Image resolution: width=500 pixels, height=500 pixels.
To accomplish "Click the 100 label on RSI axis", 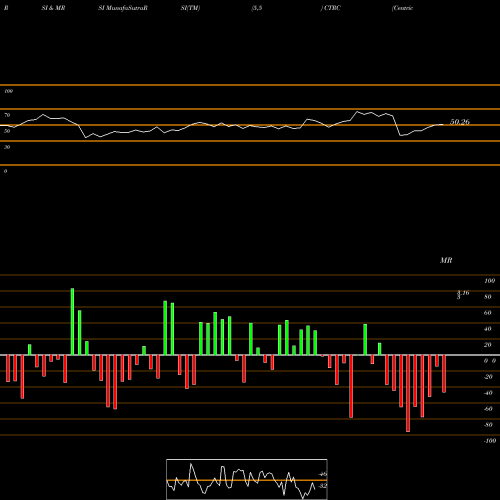I will 9,91.
